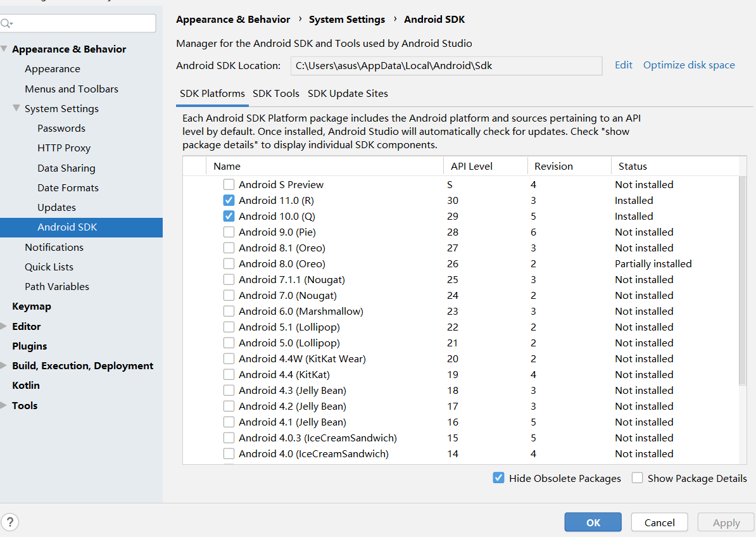Open the SDK Update Sites tab
Viewport: 756px width, 537px height.
(x=348, y=93)
